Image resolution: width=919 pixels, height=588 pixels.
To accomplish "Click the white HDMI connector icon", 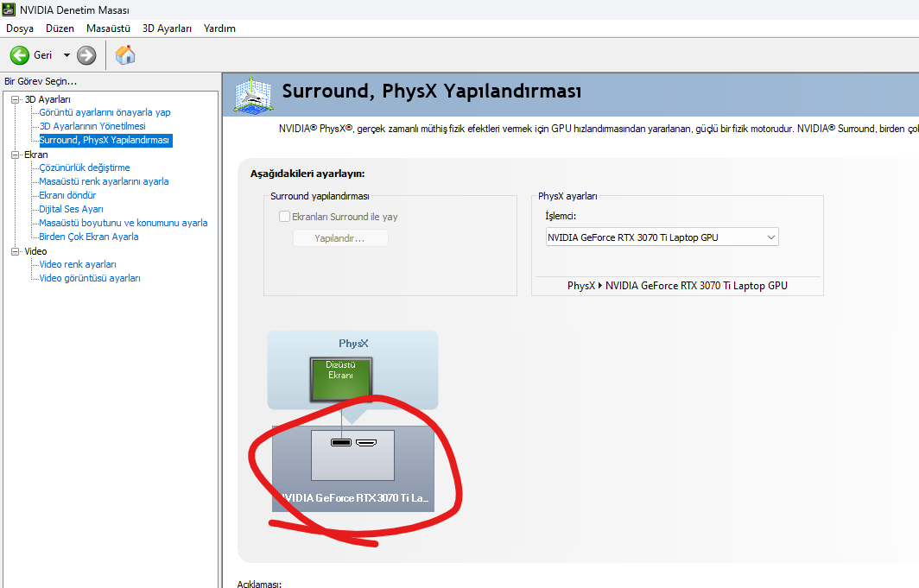I will click(366, 442).
